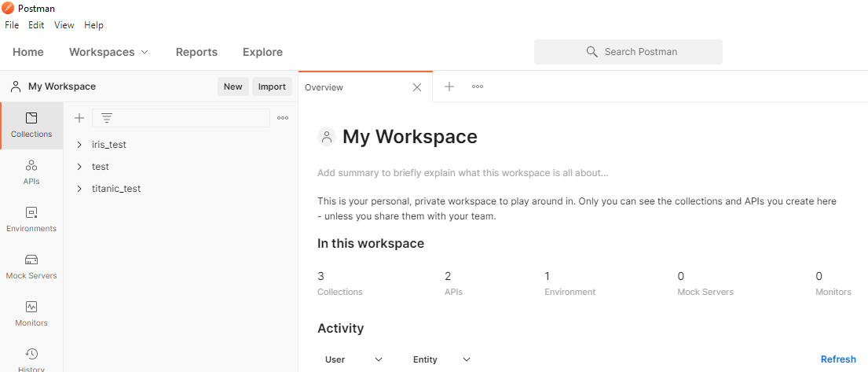The width and height of the screenshot is (868, 372).
Task: Click the workspace avatar icon in the overview
Action: (x=327, y=136)
